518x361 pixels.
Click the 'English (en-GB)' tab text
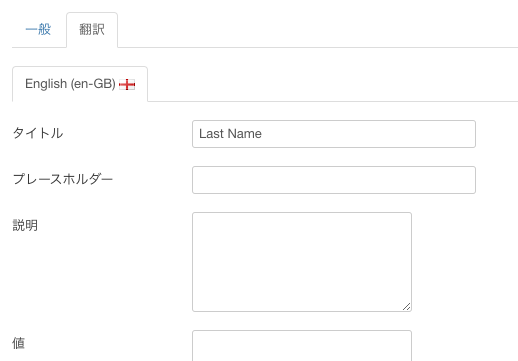pyautogui.click(x=70, y=84)
